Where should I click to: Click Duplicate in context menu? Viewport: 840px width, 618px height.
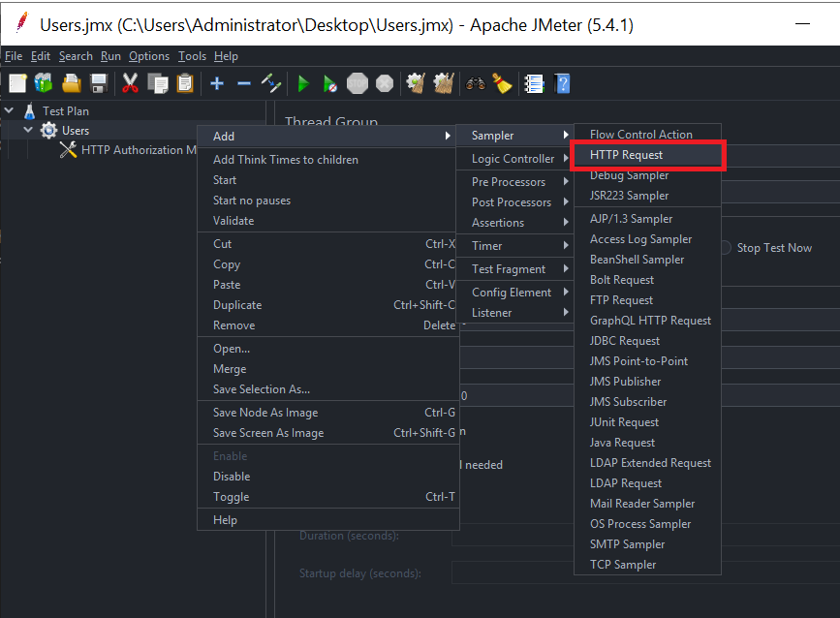327,305
